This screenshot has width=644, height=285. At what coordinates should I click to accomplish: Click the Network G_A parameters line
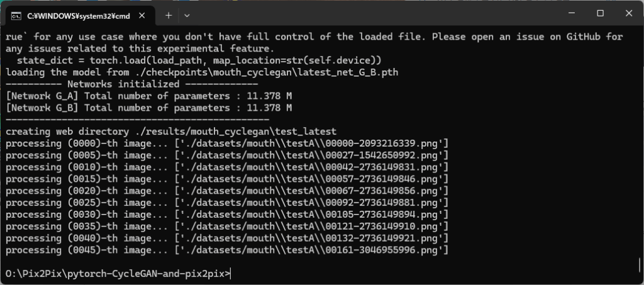click(x=148, y=96)
